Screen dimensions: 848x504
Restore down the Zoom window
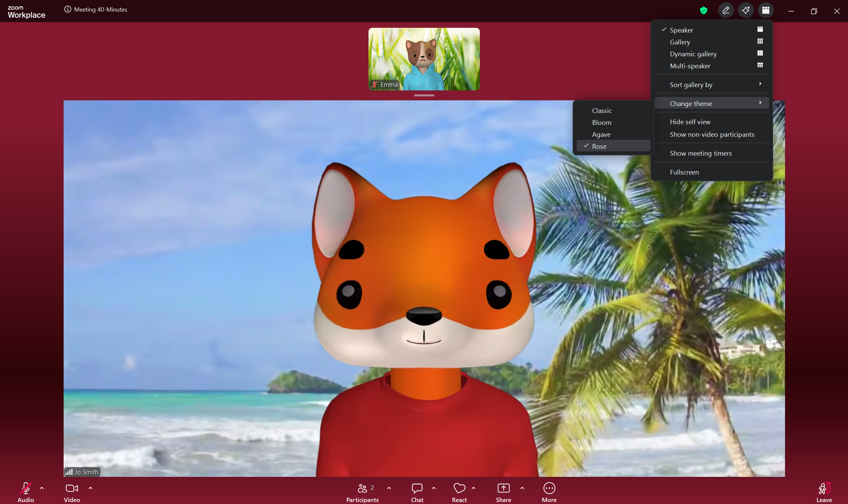click(814, 11)
